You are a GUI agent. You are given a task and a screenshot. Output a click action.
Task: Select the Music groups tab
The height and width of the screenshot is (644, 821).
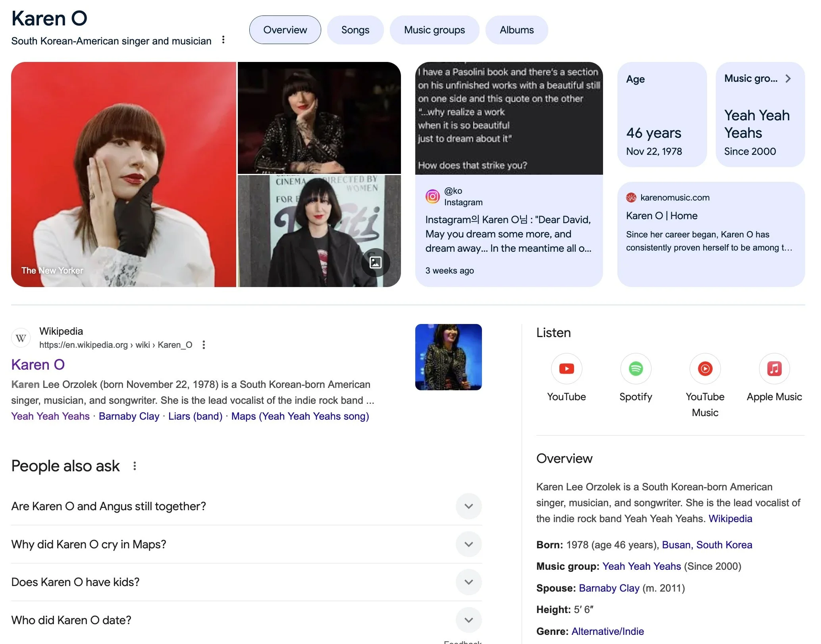point(434,30)
